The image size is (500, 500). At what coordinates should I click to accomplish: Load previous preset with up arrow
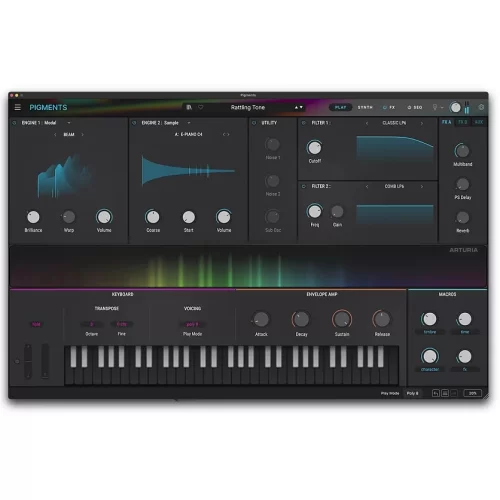[296, 107]
